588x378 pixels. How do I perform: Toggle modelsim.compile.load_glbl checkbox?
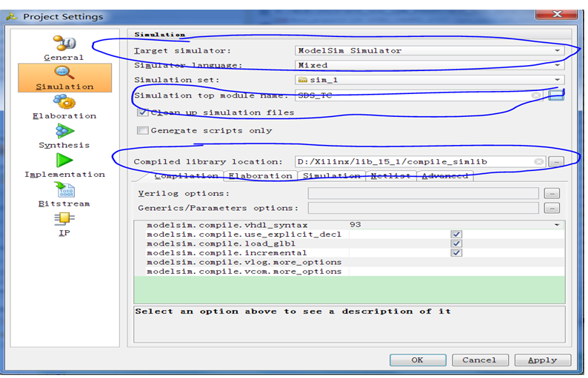[456, 243]
